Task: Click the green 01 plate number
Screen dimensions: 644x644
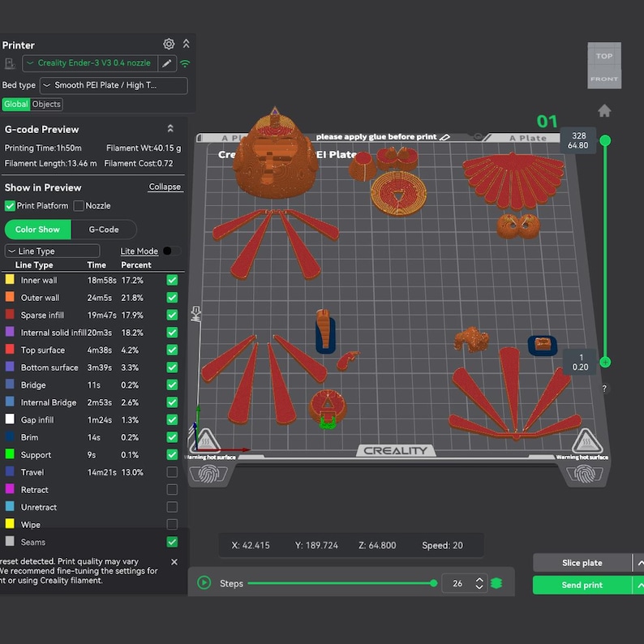Action: click(x=547, y=121)
